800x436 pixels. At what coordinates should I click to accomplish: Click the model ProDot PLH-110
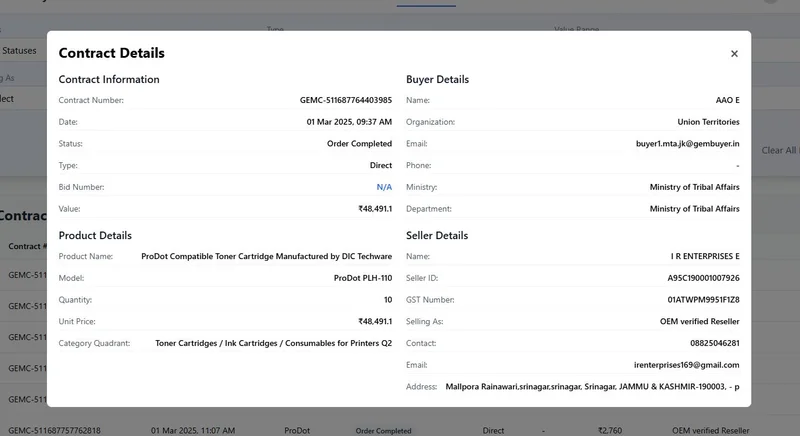(x=363, y=278)
